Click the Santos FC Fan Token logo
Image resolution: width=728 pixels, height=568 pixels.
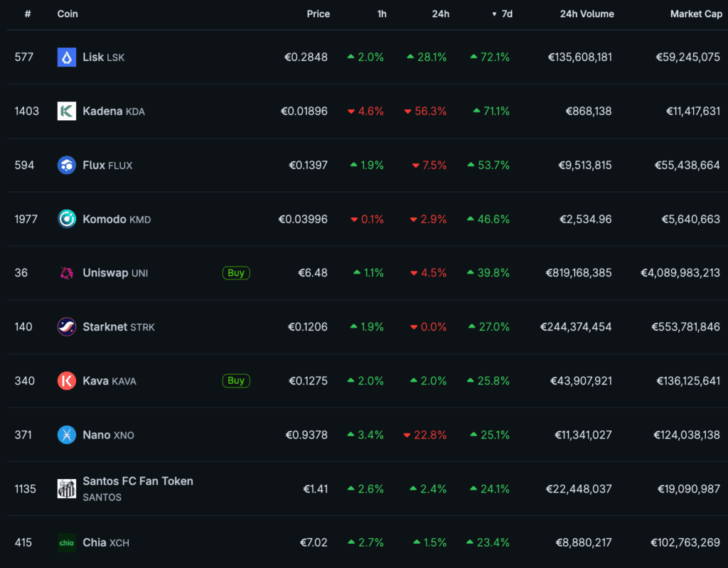pyautogui.click(x=66, y=488)
